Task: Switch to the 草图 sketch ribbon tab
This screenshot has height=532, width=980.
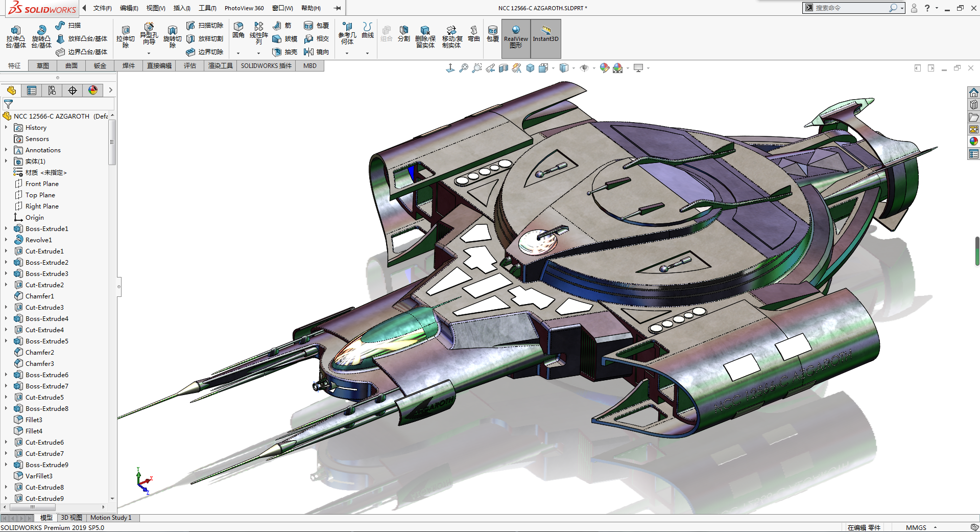Action: pos(43,66)
